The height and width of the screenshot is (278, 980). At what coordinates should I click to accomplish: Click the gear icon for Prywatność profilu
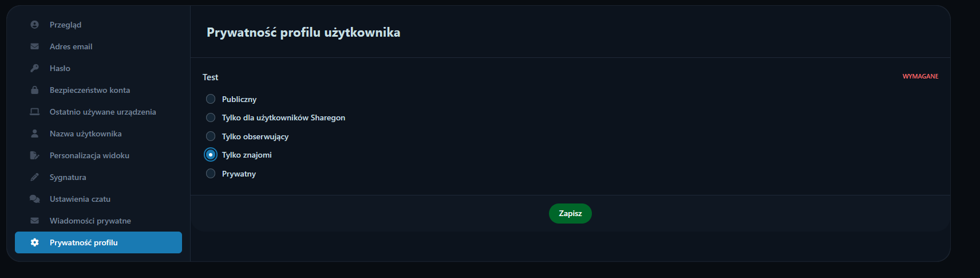pyautogui.click(x=34, y=242)
